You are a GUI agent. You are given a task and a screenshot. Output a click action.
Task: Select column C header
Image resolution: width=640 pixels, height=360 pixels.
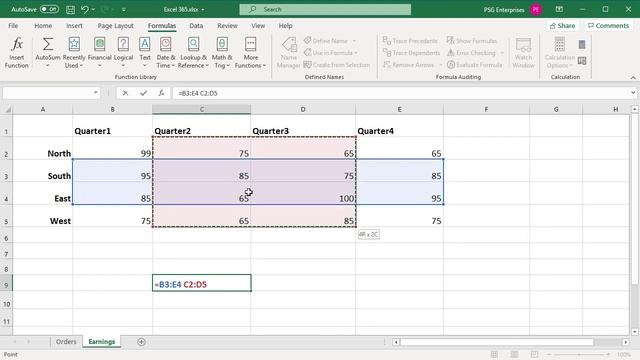pos(202,109)
